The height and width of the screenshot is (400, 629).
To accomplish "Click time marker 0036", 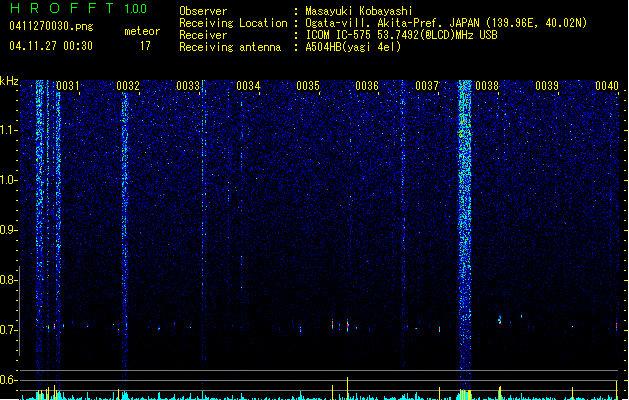I will coord(367,86).
